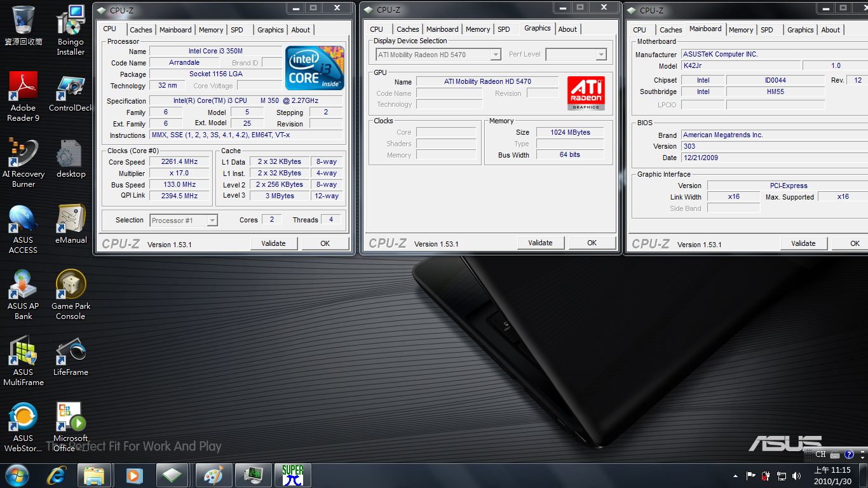Viewport: 868px width, 488px height.
Task: Open the network tray icon
Action: (781, 475)
